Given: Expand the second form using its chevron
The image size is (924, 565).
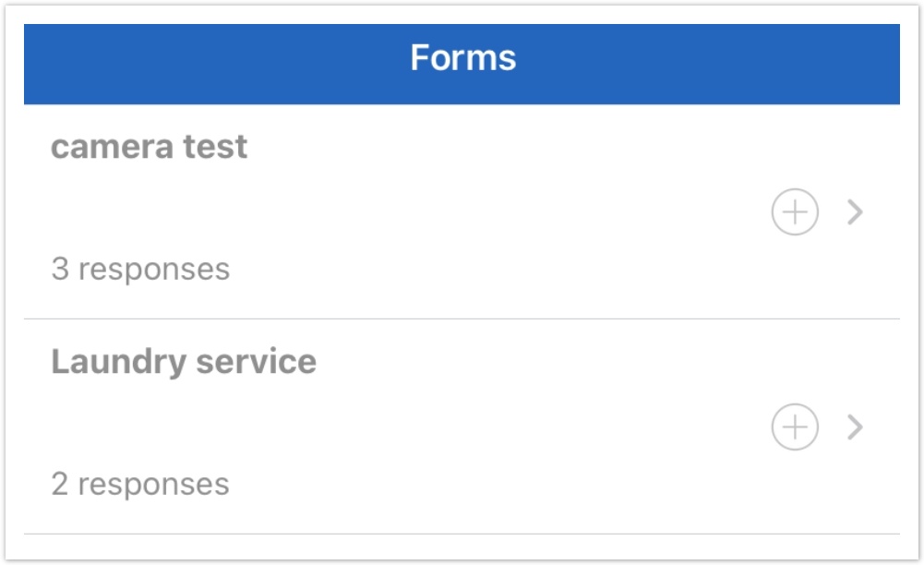Looking at the screenshot, I should tap(856, 427).
